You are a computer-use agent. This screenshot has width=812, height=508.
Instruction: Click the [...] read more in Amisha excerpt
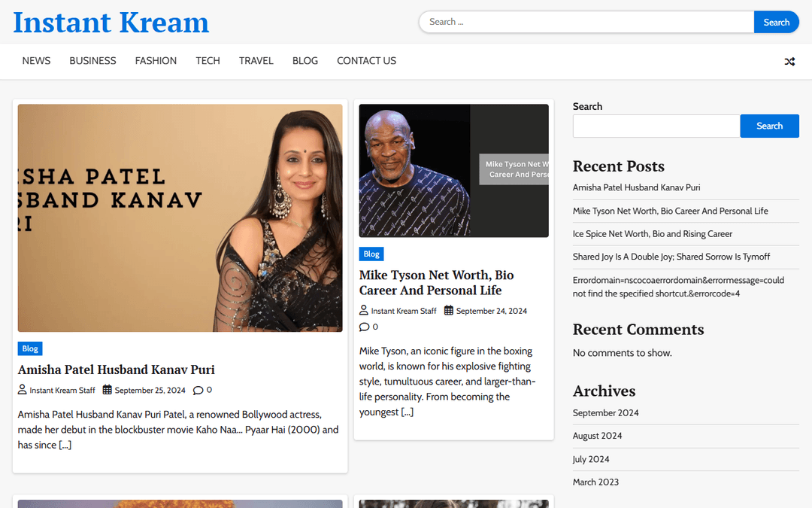coord(65,445)
